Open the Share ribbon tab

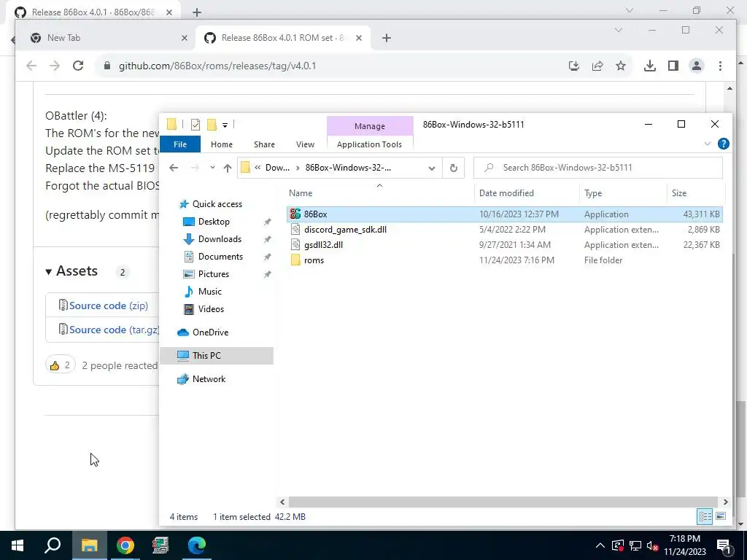pos(264,144)
